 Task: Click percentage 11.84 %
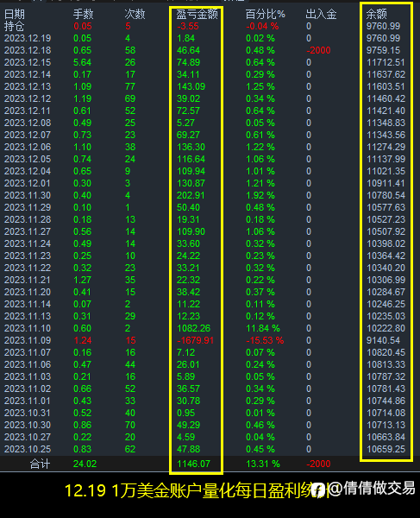tap(263, 328)
